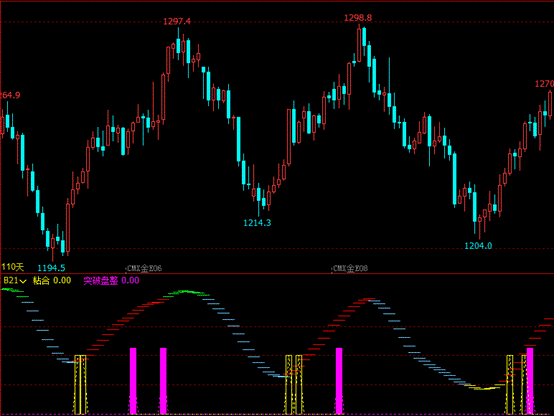Select the 1297.4 high price label
Viewport: 554px width, 416px height.
click(x=177, y=22)
